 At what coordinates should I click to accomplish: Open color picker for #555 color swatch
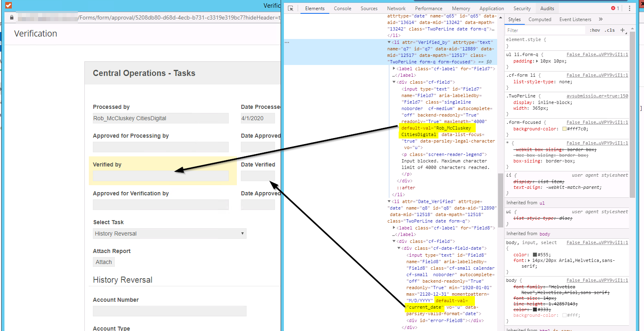coord(535,255)
